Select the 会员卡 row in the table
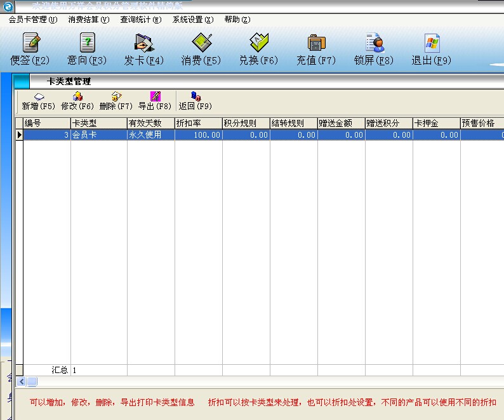504x420 pixels. 98,135
